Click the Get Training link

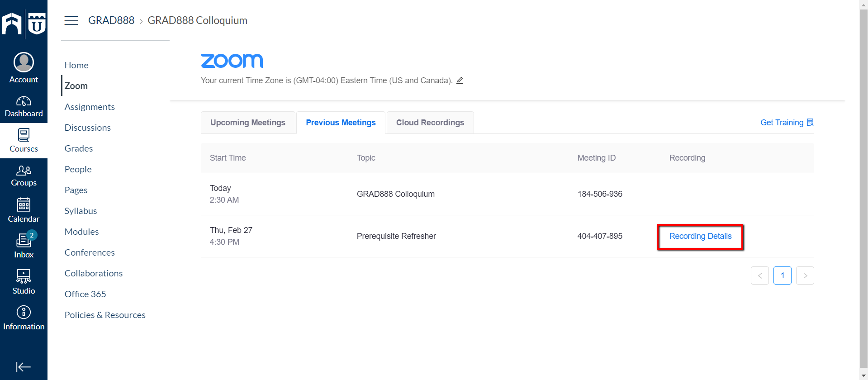point(787,123)
